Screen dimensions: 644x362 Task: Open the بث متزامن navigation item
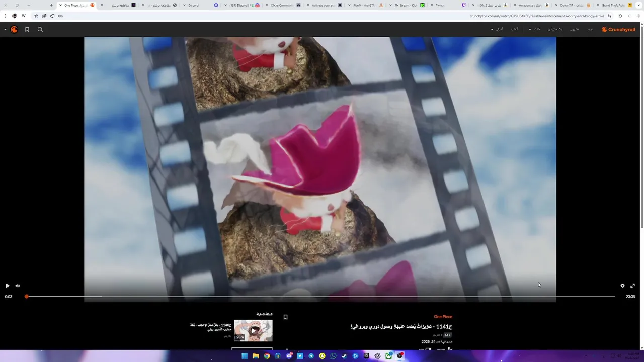coord(556,29)
